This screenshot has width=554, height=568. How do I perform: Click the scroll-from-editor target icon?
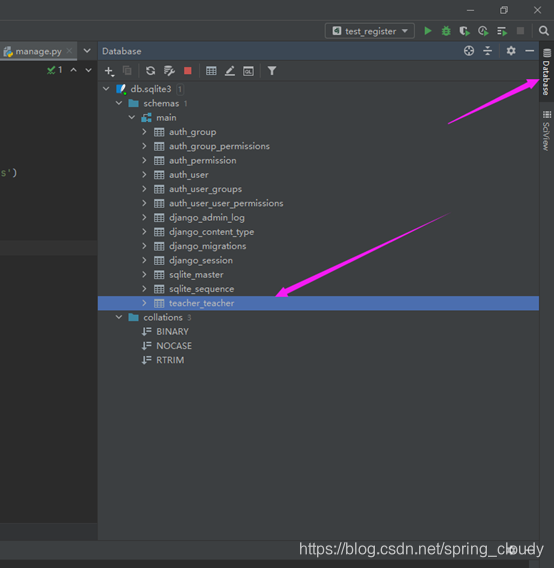pyautogui.click(x=469, y=51)
